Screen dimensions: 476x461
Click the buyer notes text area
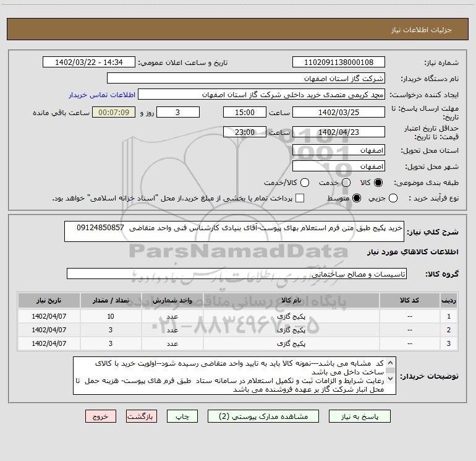234,376
